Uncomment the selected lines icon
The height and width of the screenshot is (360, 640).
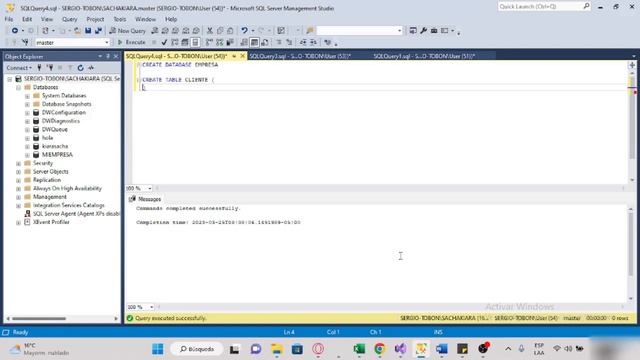(289, 42)
